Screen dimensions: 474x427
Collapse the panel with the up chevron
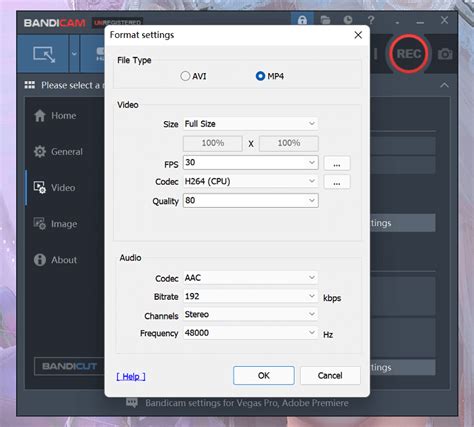tap(444, 85)
